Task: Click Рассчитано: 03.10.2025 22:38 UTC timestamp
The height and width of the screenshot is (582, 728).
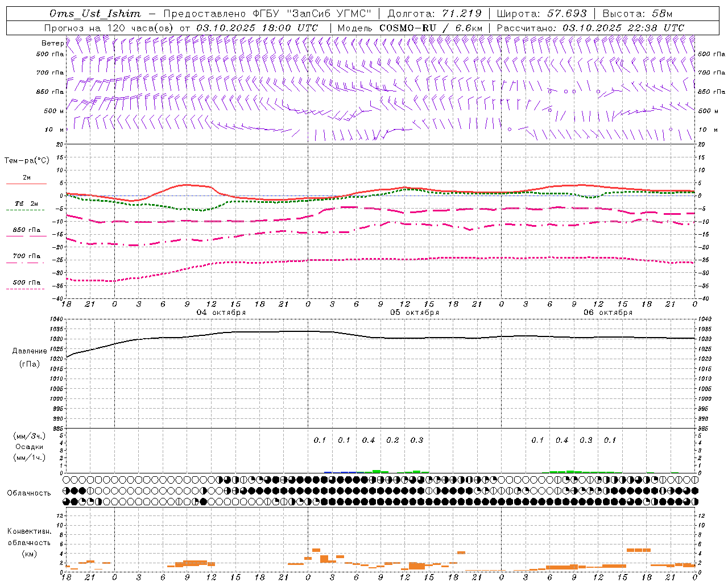Action: 590,28
